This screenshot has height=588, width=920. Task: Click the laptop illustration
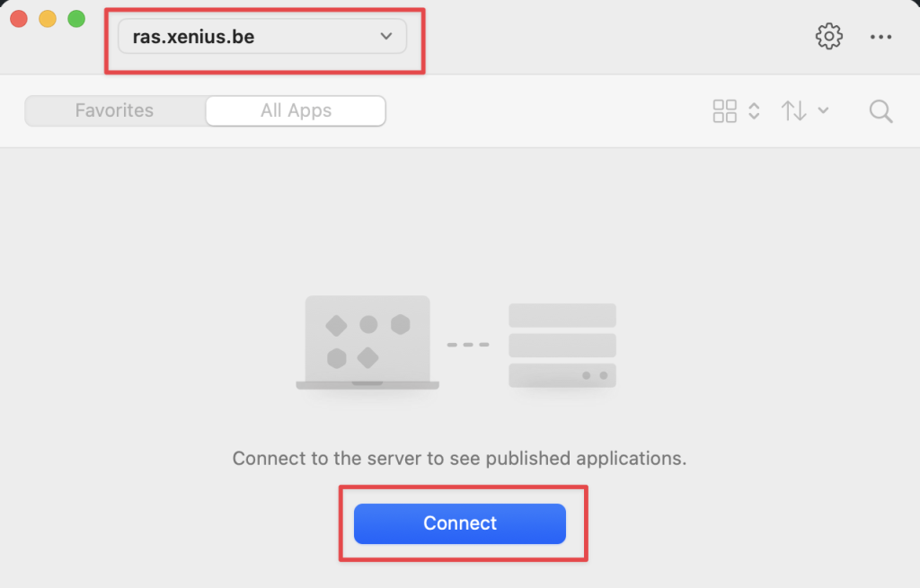click(367, 343)
